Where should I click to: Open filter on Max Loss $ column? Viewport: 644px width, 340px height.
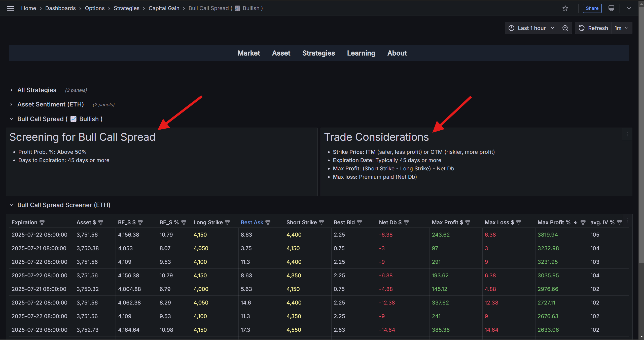(519, 223)
